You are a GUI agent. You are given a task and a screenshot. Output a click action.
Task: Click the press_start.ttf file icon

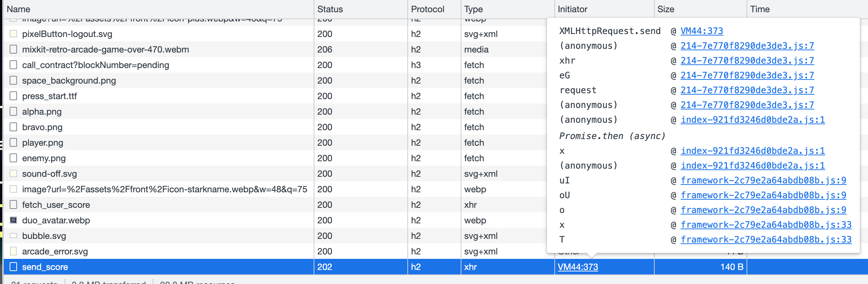click(13, 96)
